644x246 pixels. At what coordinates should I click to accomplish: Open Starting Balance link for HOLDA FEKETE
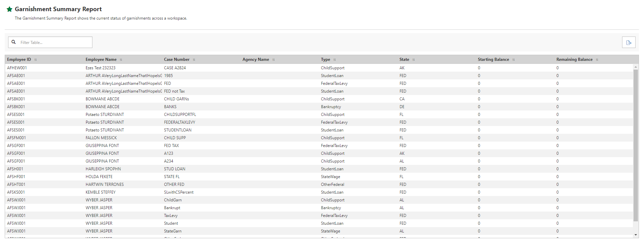coord(479,177)
